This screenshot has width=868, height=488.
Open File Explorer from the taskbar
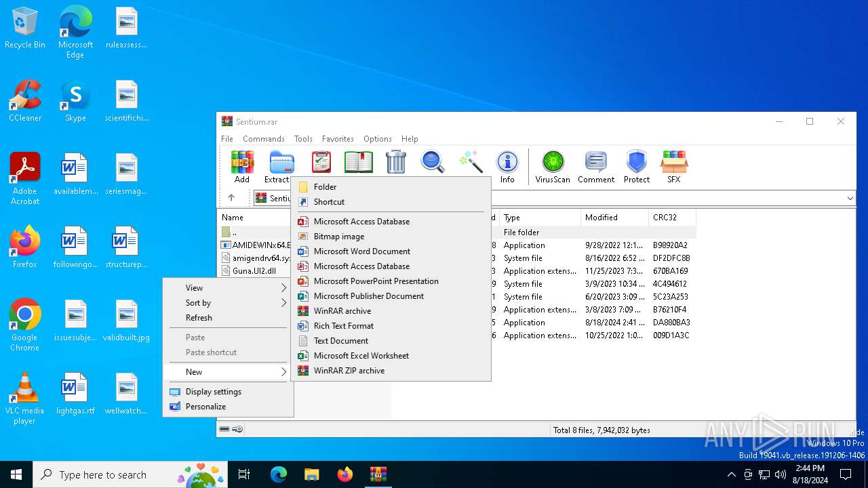click(x=311, y=474)
